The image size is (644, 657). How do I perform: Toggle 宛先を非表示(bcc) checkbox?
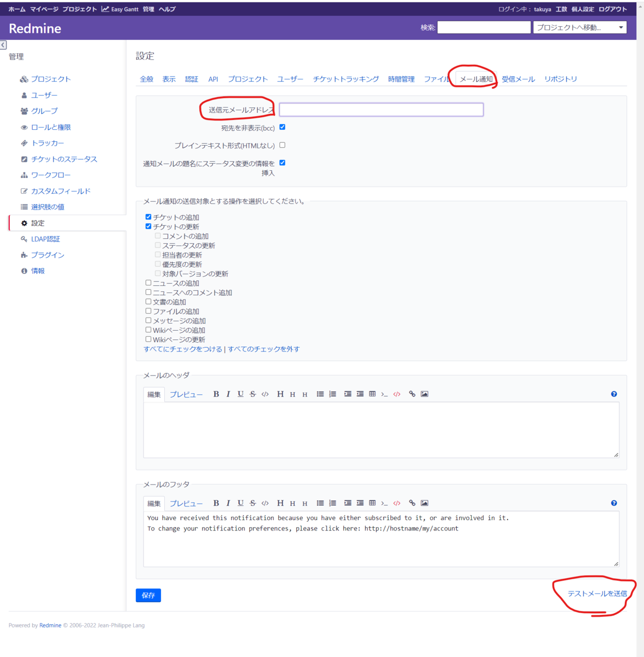pyautogui.click(x=283, y=127)
